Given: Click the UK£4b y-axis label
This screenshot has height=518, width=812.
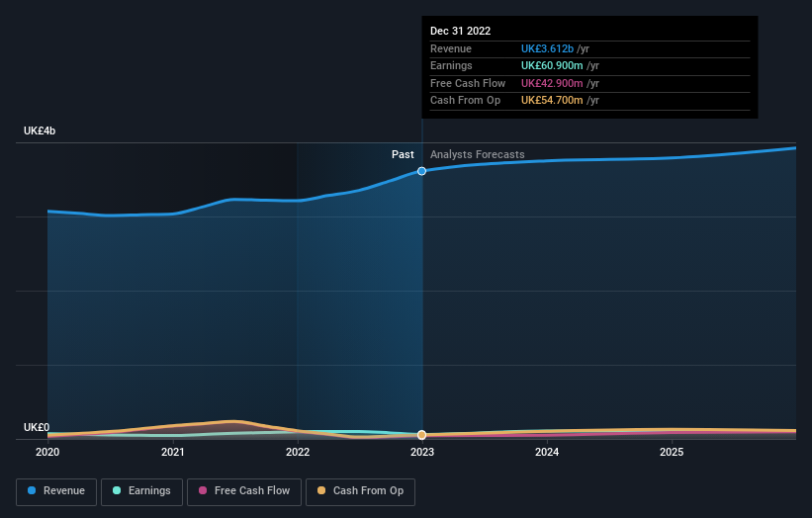Looking at the screenshot, I should click(40, 130).
